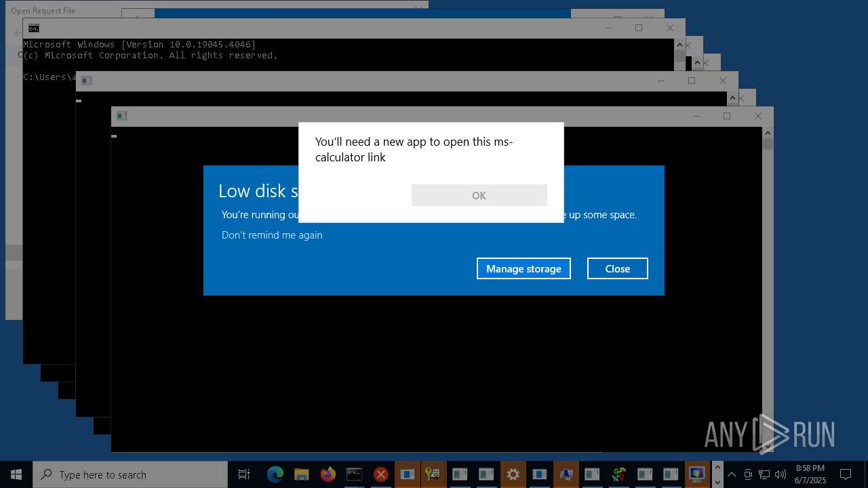Click OK in the ms-calculator link dialog
Viewport: 868px width, 488px height.
[x=479, y=195]
